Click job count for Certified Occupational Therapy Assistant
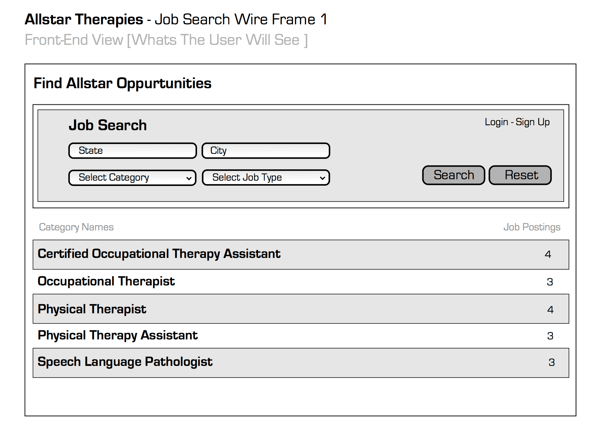This screenshot has height=446, width=600. pyautogui.click(x=549, y=255)
